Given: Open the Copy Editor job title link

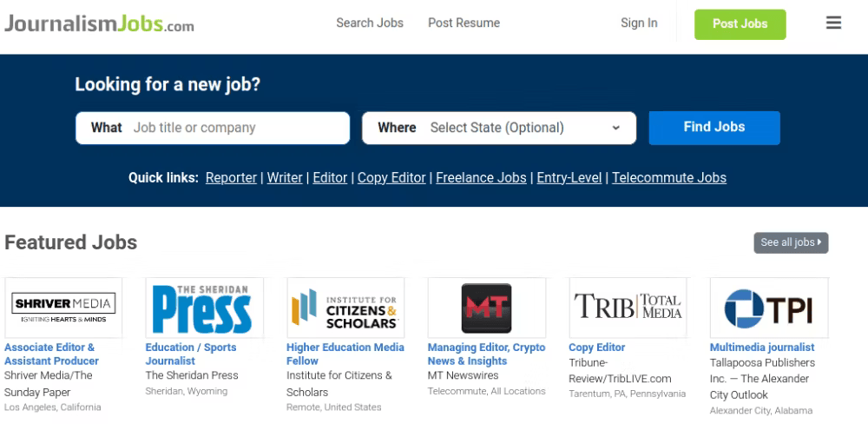Looking at the screenshot, I should pos(597,348).
